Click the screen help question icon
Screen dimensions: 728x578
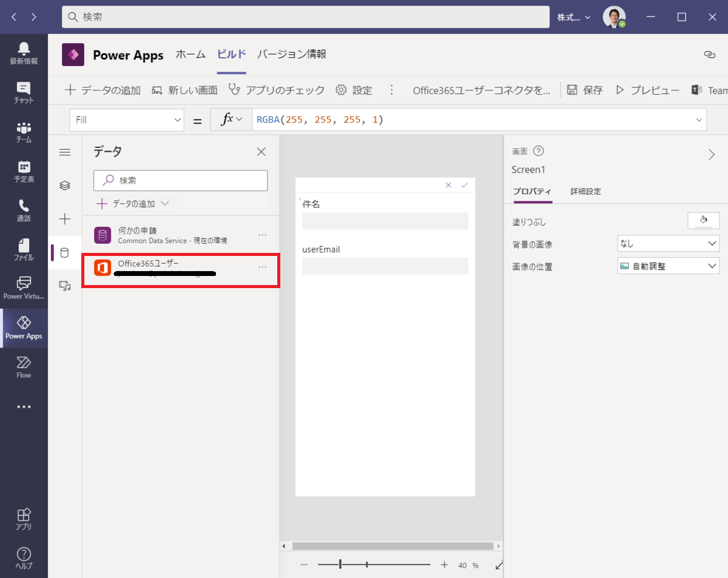pyautogui.click(x=538, y=152)
